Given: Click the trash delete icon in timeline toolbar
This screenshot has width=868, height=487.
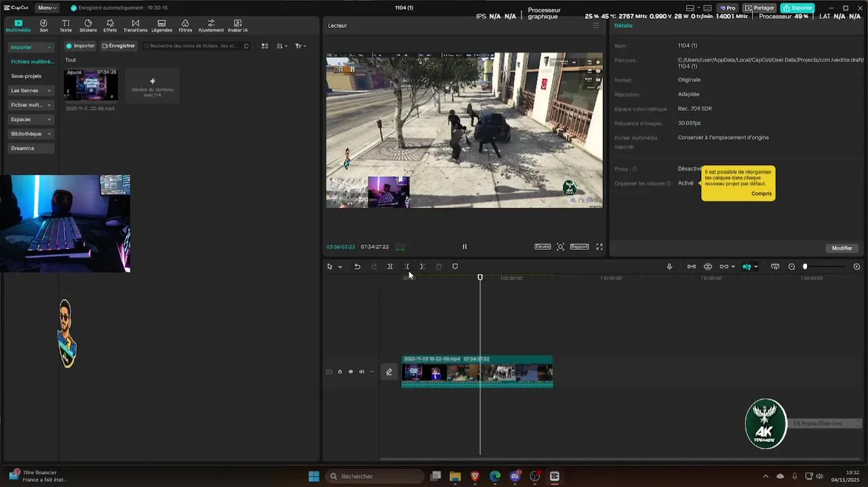Looking at the screenshot, I should (x=438, y=266).
